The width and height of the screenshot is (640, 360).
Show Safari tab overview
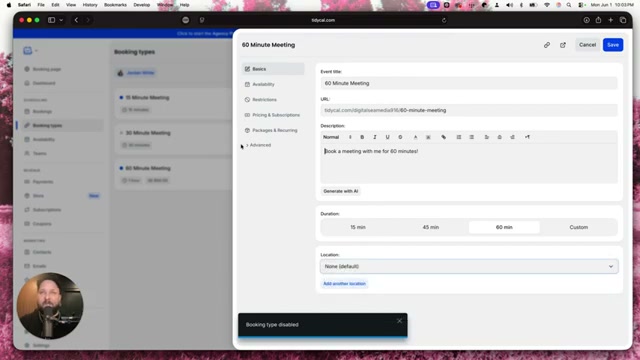(x=623, y=20)
